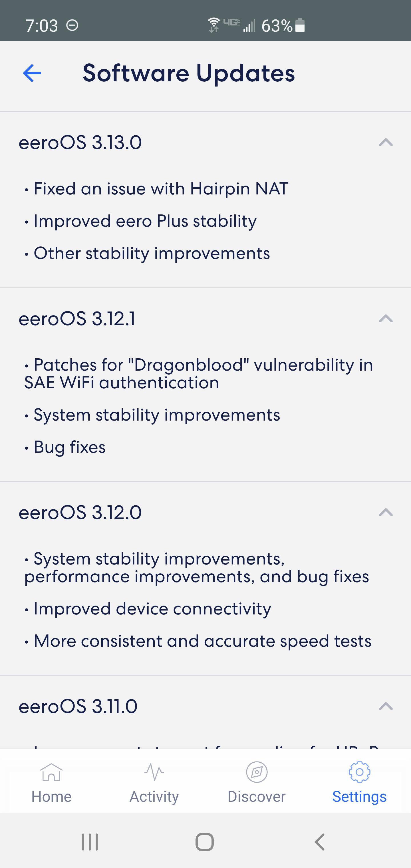This screenshot has height=868, width=411.
Task: Tap the Settings gear icon
Action: (359, 771)
